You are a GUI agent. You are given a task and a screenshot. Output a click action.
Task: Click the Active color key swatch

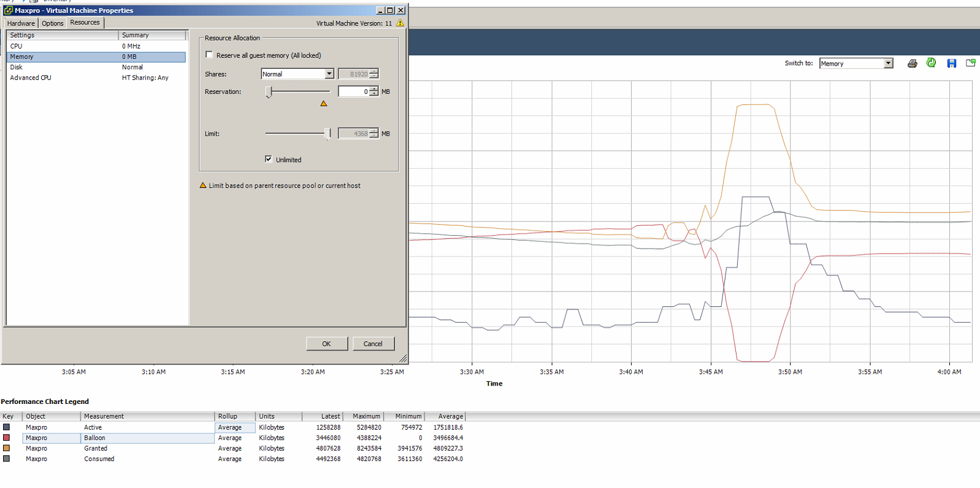6,427
